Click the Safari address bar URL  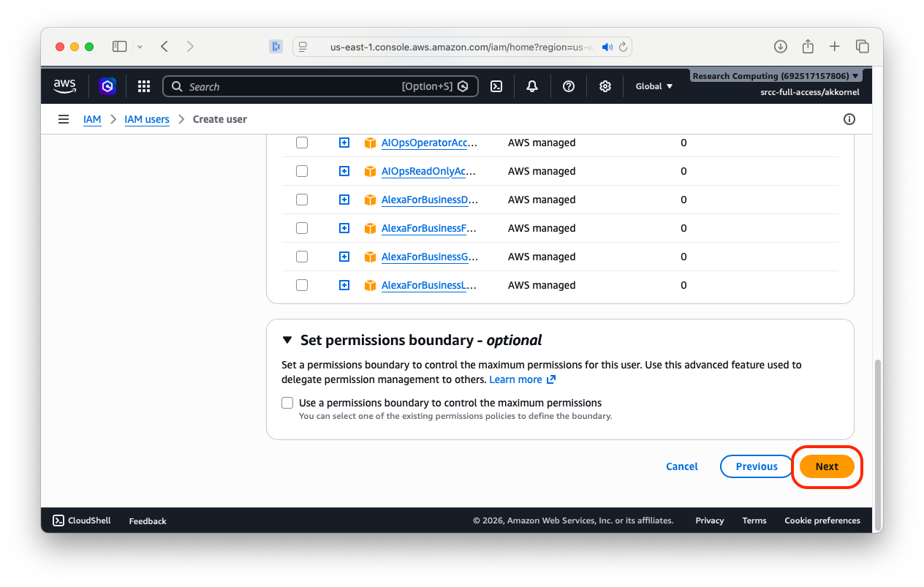[462, 47]
